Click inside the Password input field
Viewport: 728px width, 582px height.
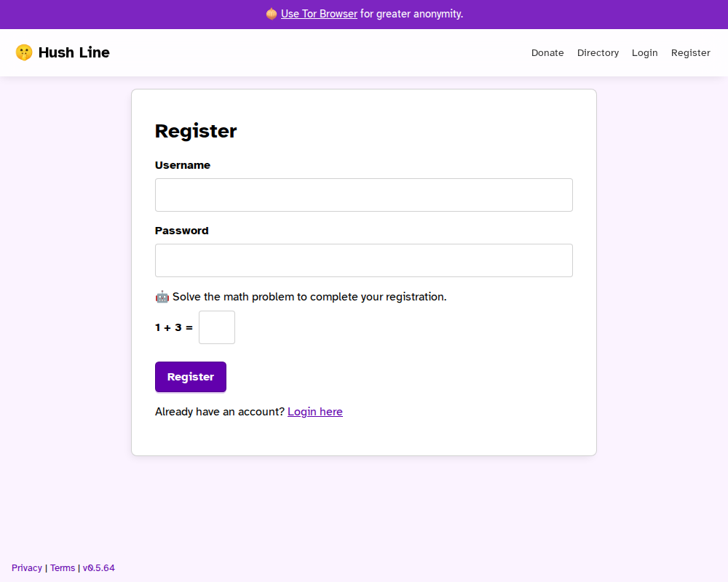coord(363,260)
